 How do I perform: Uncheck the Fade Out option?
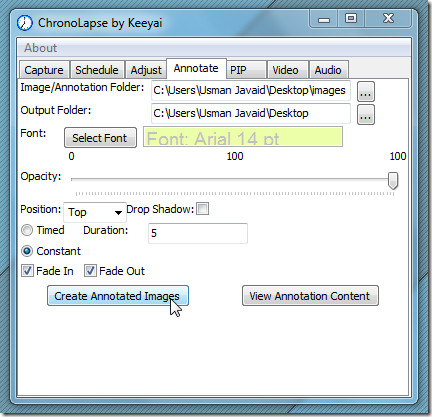coord(90,271)
